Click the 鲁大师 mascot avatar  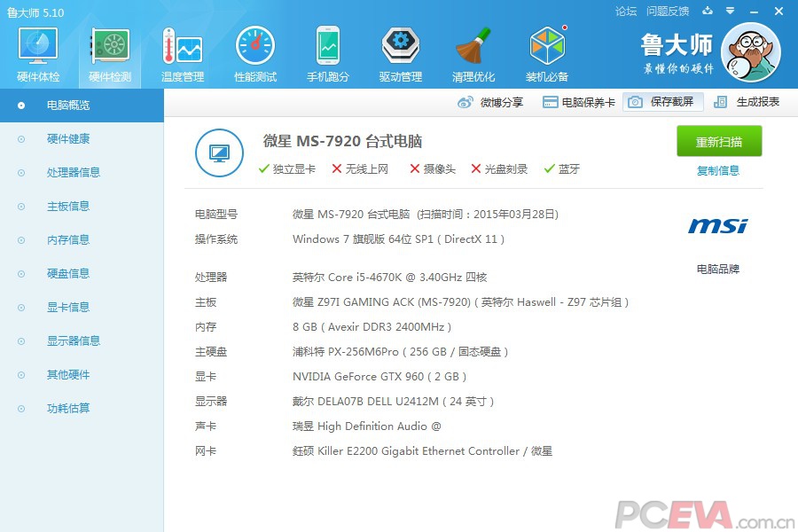[x=751, y=52]
